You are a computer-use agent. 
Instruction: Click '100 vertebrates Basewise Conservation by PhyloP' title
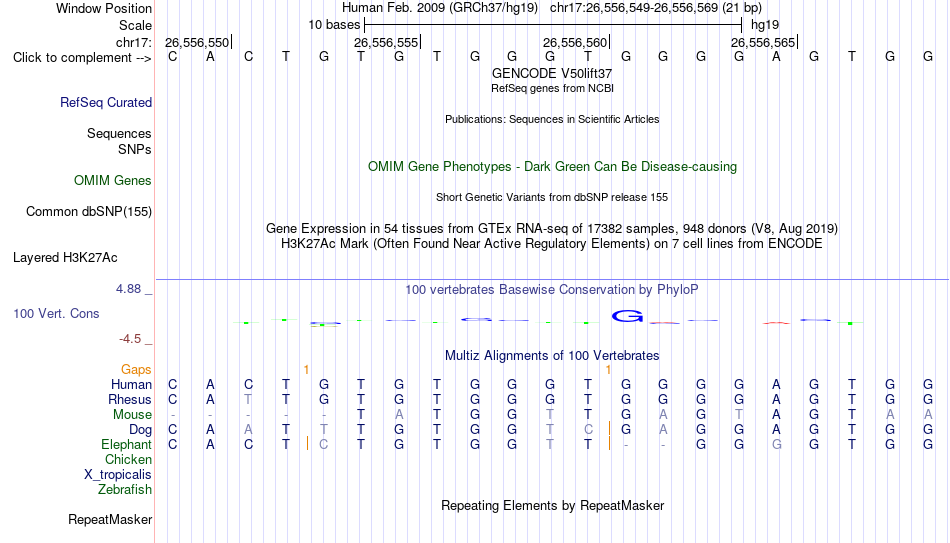(552, 290)
